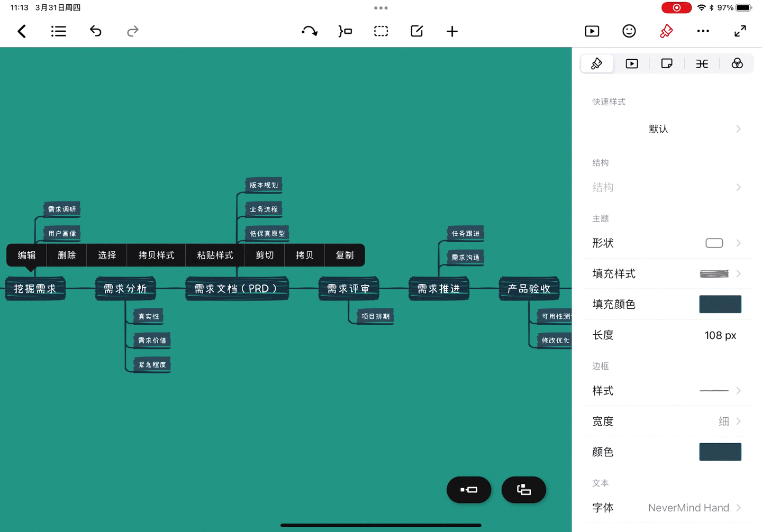Open the 形状 shape picker
762x532 pixels.
pyautogui.click(x=714, y=243)
